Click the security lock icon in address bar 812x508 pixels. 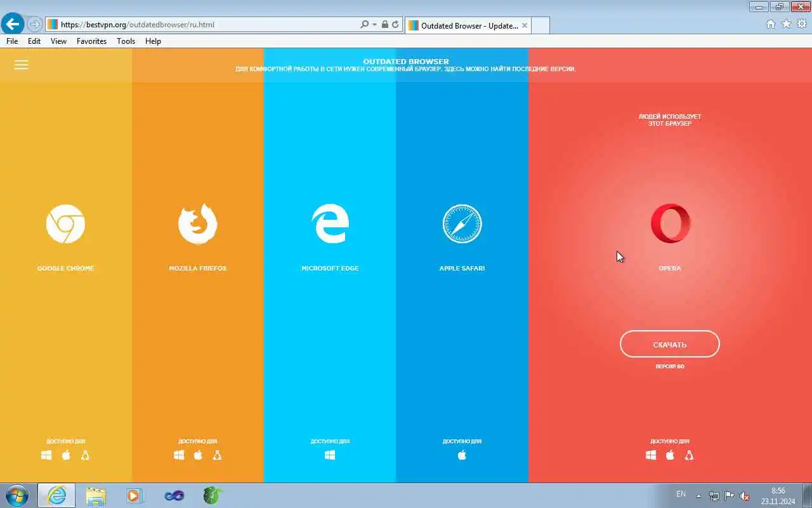click(x=384, y=25)
